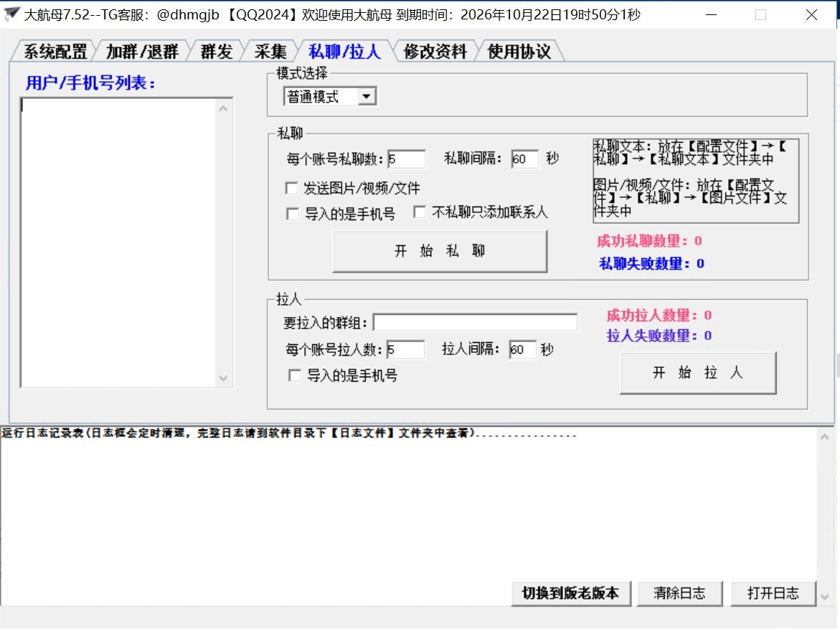Viewport: 840px width, 629px height.
Task: View the 使用协议 tab
Action: pos(519,52)
